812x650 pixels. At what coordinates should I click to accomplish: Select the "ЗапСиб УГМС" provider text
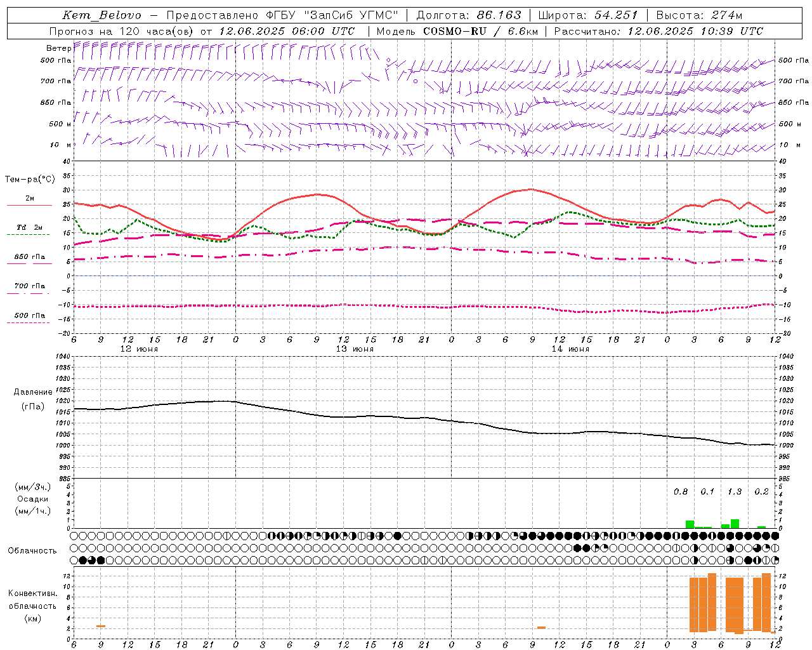click(x=351, y=15)
